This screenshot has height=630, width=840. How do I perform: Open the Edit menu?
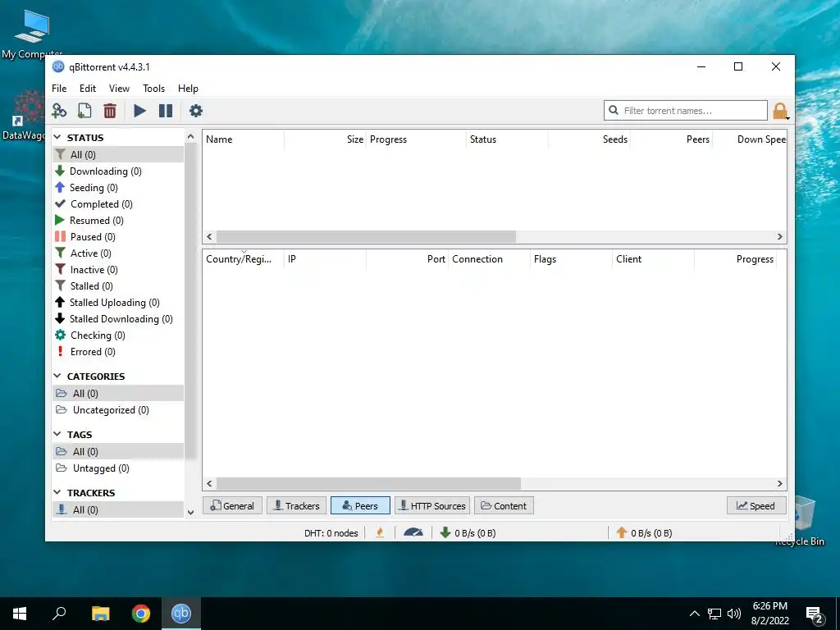87,89
